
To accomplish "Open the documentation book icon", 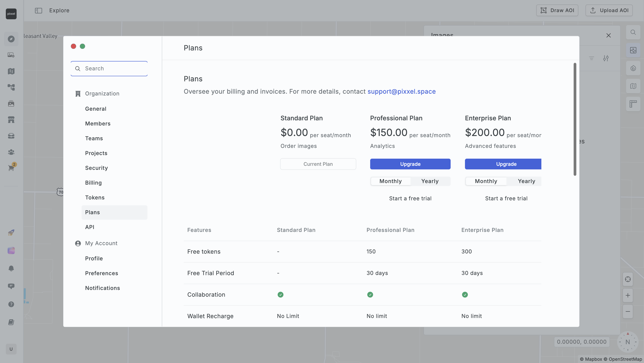I will click(11, 322).
